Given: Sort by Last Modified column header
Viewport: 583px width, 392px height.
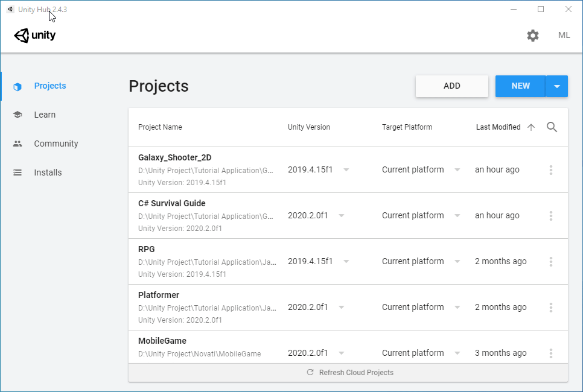Looking at the screenshot, I should 499,127.
